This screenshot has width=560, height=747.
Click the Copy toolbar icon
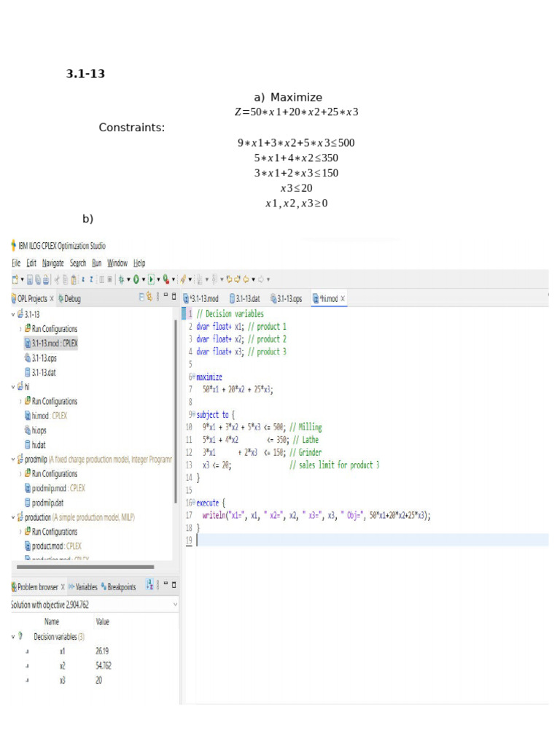pyautogui.click(x=66, y=279)
